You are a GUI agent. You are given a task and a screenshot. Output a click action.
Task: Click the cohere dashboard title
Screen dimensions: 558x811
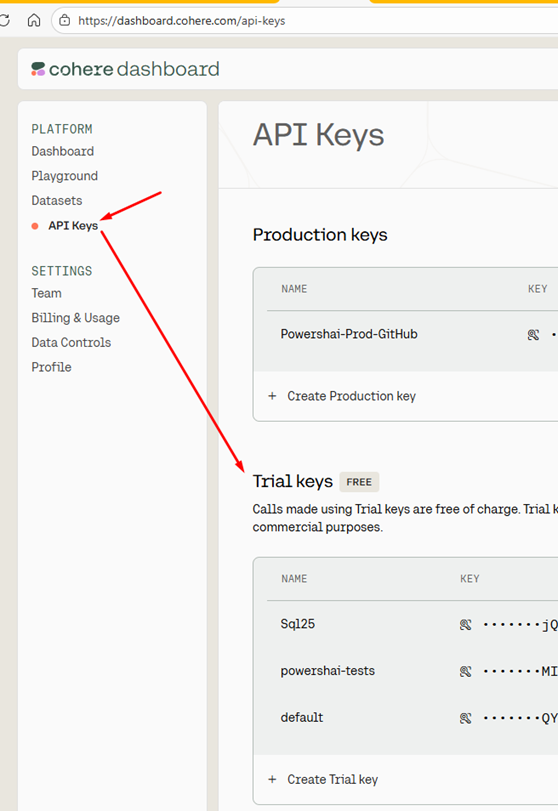tap(134, 69)
